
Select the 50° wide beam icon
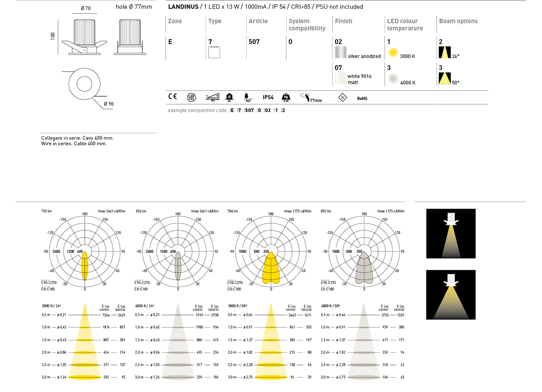[x=445, y=78]
